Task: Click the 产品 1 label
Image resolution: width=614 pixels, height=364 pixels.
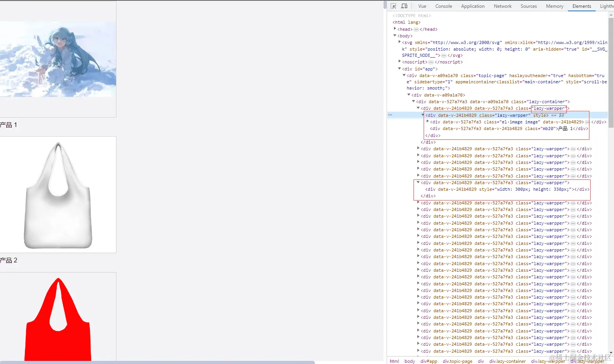Action: coord(9,125)
